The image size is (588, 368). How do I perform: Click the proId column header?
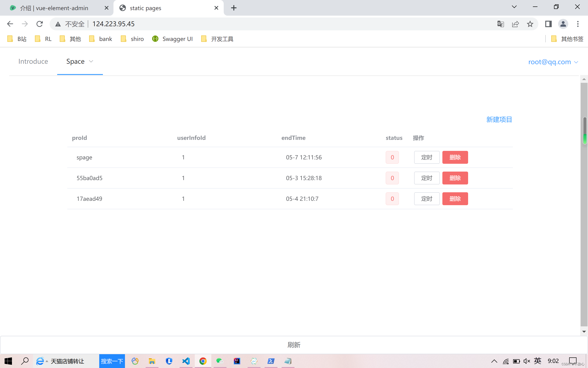[x=79, y=138]
